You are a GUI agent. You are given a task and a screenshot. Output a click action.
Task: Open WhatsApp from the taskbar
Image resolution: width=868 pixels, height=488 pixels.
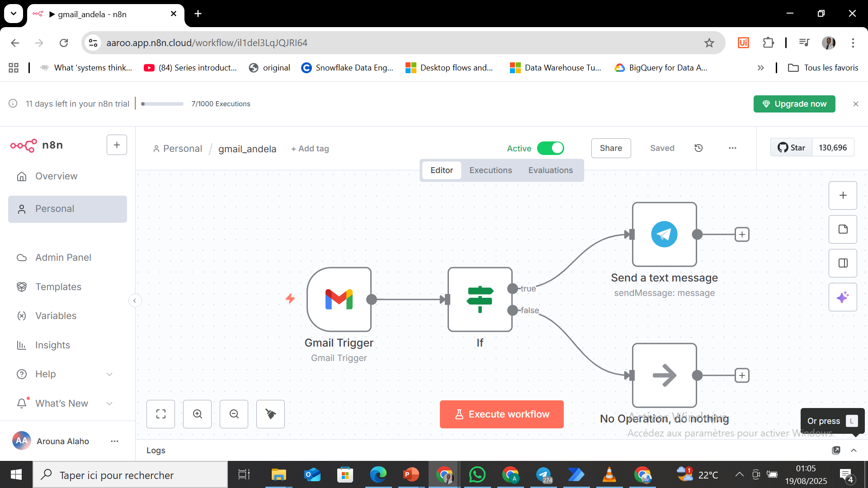(477, 474)
